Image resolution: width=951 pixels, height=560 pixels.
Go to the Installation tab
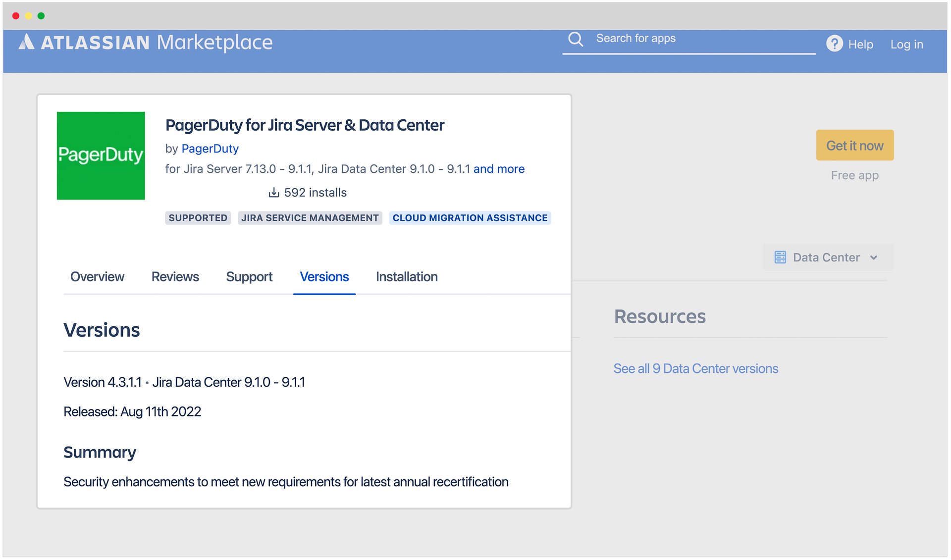tap(406, 277)
